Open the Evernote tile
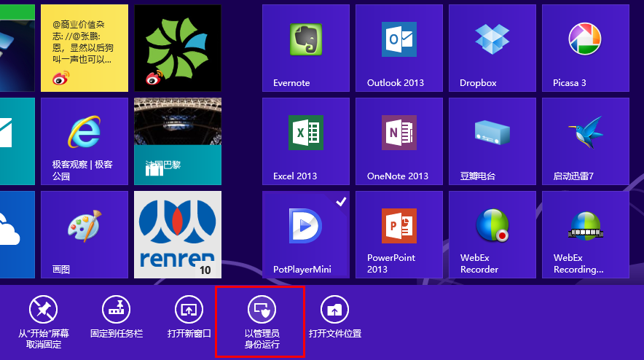Viewport: 644px width, 360px height. pos(306,48)
